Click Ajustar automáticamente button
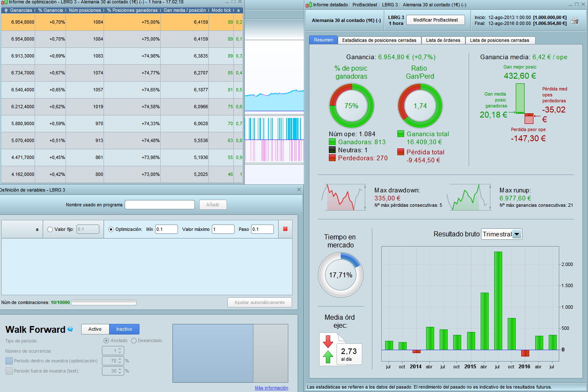 click(x=260, y=302)
